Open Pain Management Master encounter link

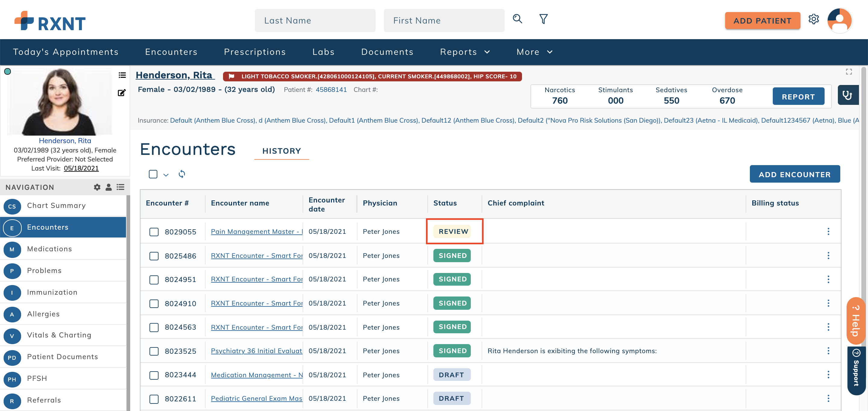click(256, 231)
